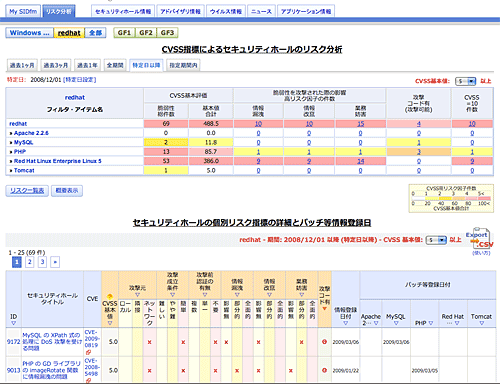The image size is (500, 384).
Task: Select the GF1 group filter
Action: [124, 33]
